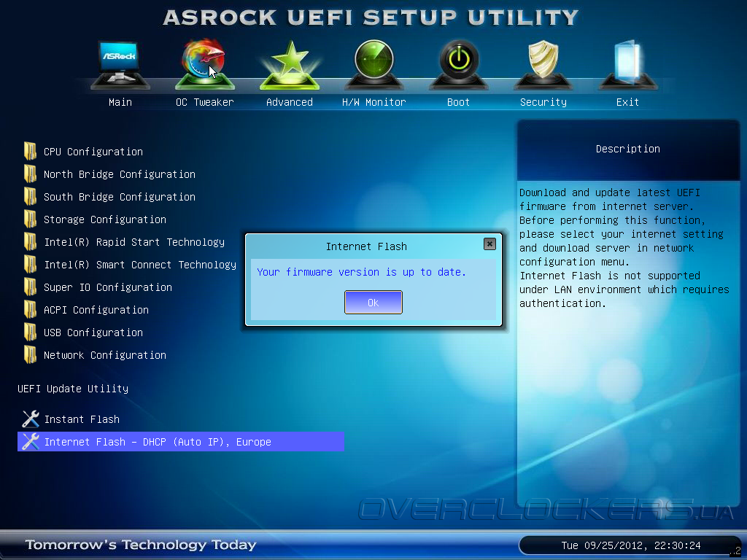Switch to the Advanced tab label
747x560 pixels.
[x=289, y=102]
